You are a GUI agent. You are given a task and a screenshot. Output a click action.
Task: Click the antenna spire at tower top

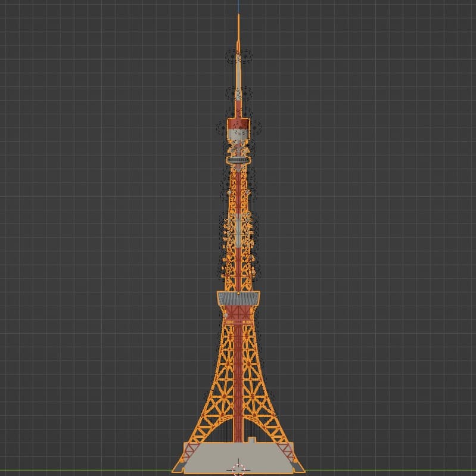(x=239, y=66)
